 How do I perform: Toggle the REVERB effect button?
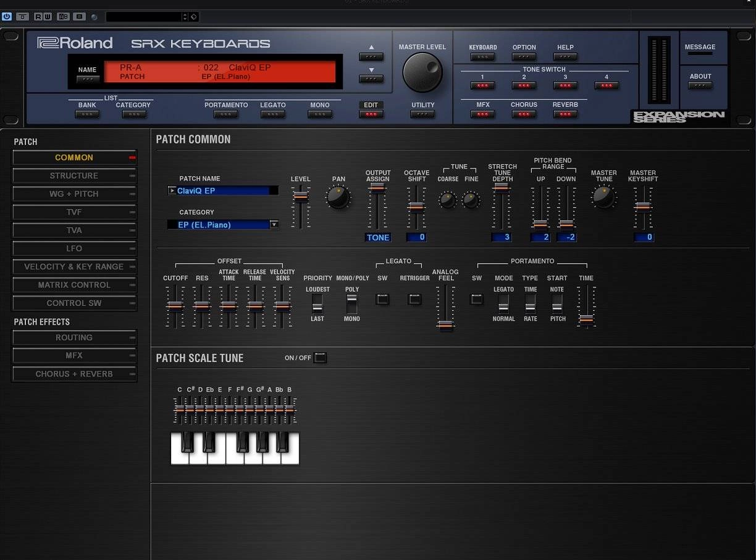(x=565, y=114)
